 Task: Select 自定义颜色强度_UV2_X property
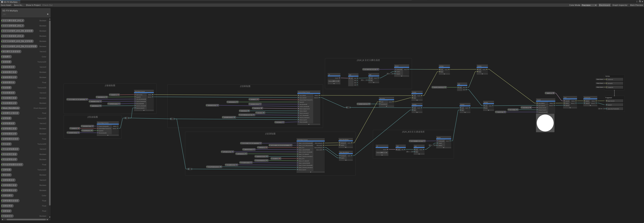click(x=13, y=21)
